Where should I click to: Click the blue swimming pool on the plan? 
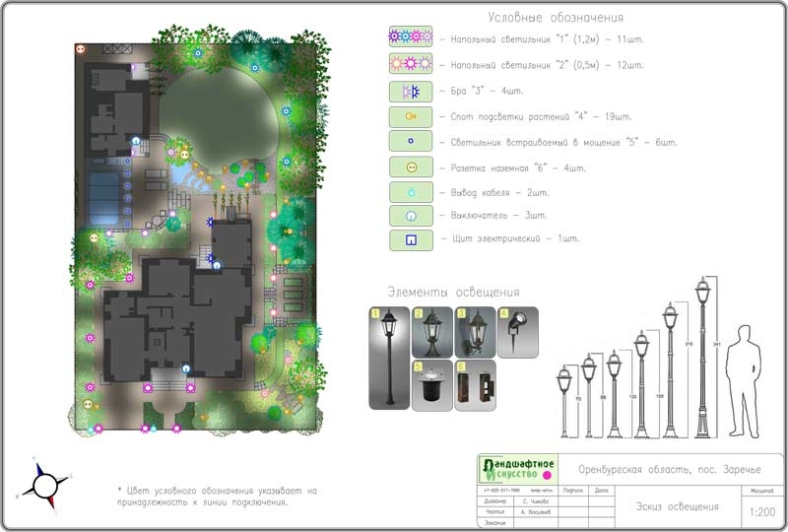click(102, 198)
